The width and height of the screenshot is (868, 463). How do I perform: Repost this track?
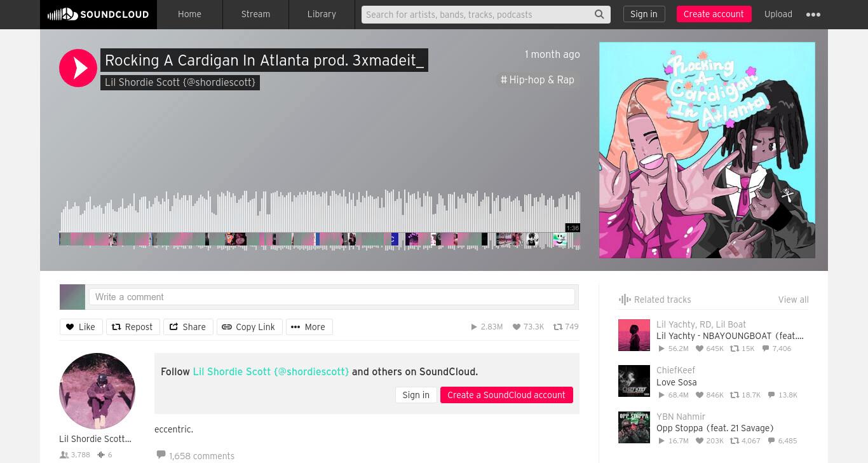tap(133, 327)
